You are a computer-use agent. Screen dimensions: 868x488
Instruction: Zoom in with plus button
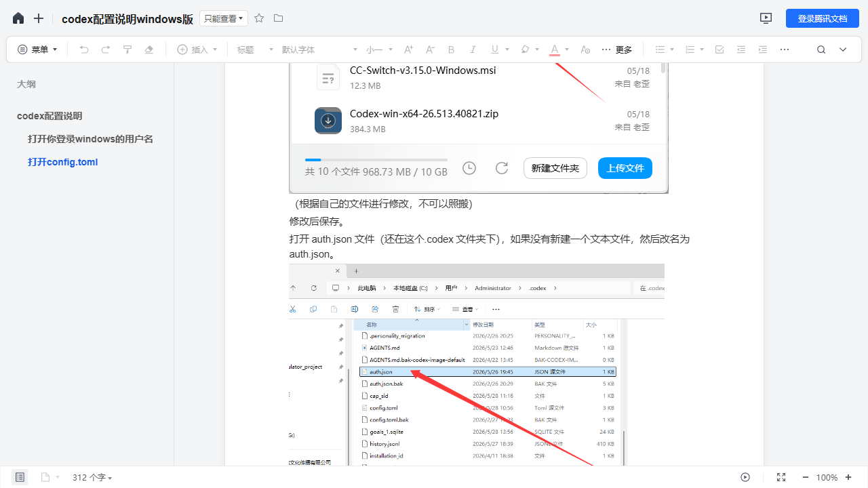pos(848,477)
